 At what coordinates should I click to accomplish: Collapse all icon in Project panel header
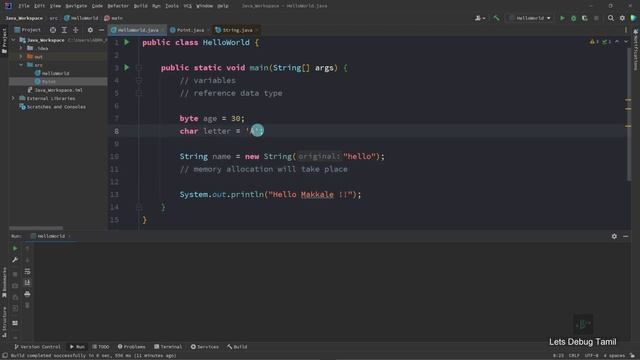pos(76,30)
